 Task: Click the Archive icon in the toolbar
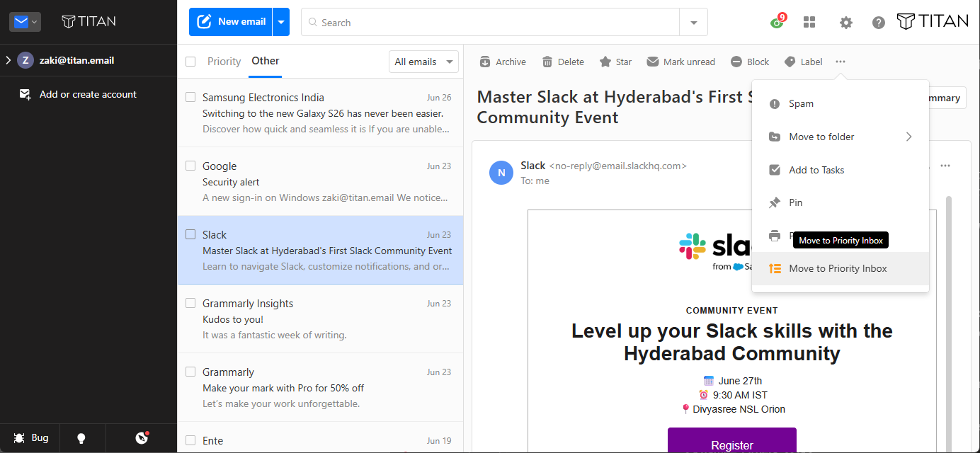485,62
